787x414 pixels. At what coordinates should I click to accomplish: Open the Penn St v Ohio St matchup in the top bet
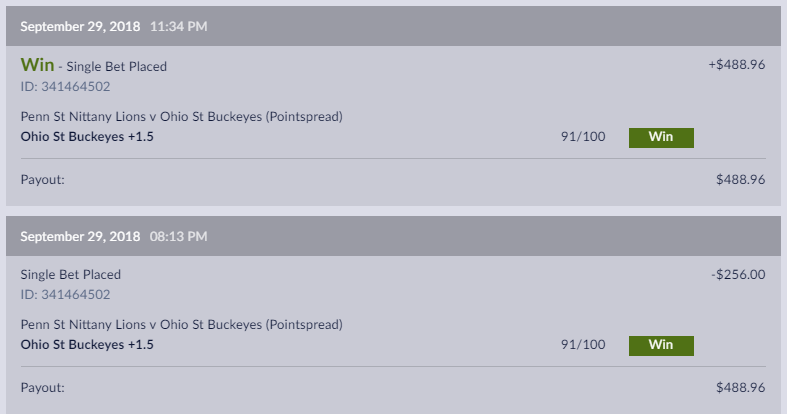click(181, 117)
